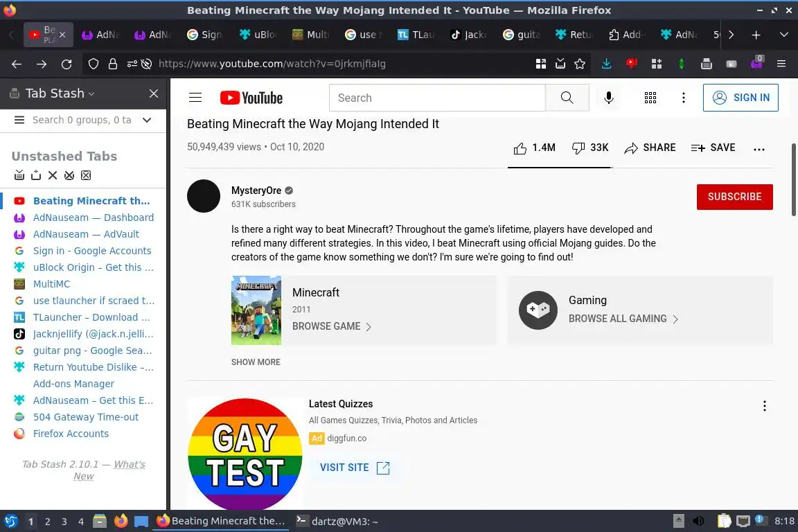Click the page vertical scrollbar
The height and width of the screenshot is (532, 798).
coord(794,179)
